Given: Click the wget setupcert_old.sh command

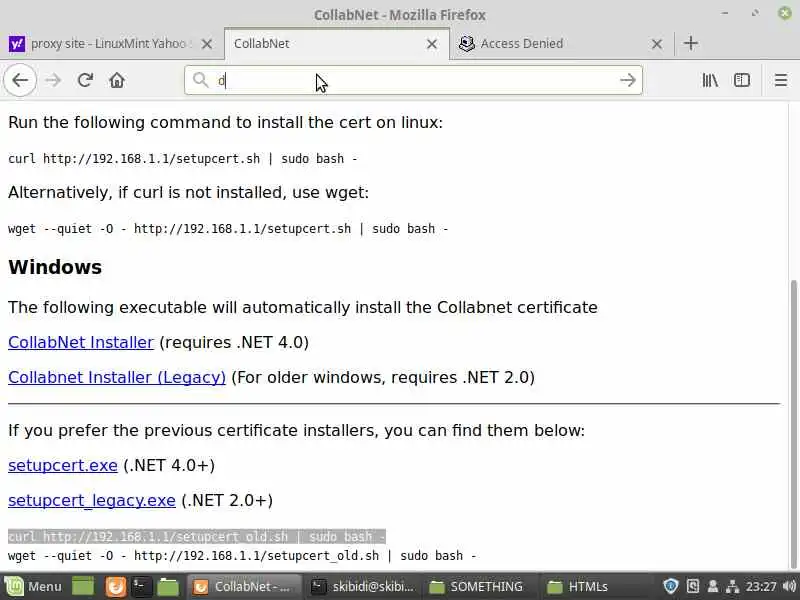Looking at the screenshot, I should coord(242,556).
